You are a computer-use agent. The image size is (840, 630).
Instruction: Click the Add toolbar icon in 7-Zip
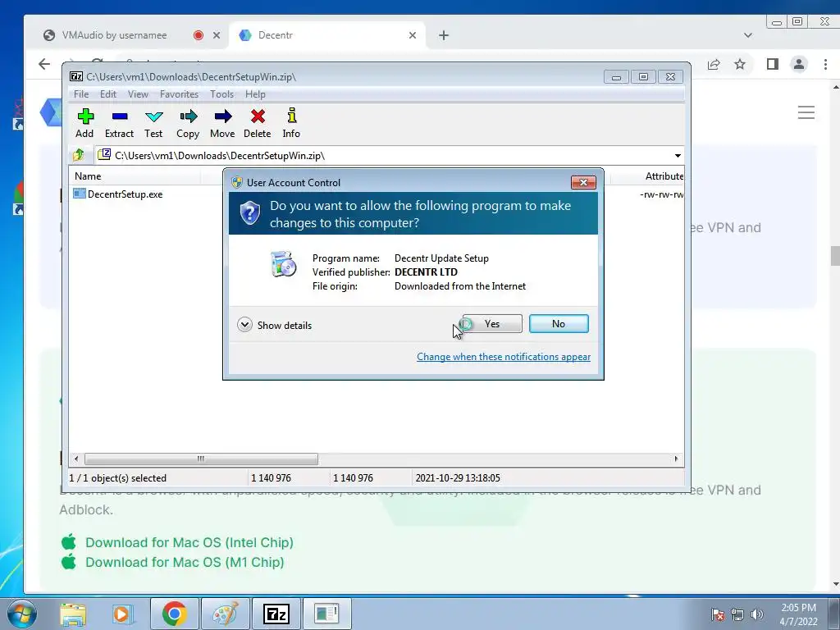pyautogui.click(x=84, y=123)
